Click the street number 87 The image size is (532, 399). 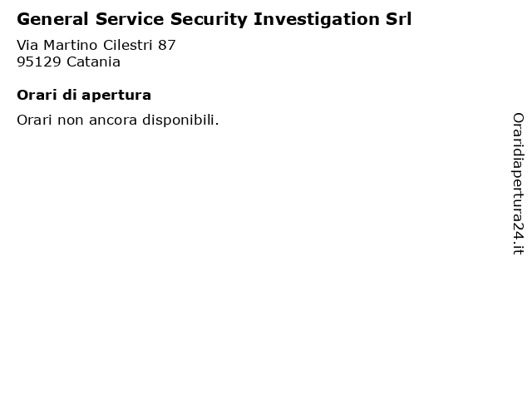(x=166, y=45)
